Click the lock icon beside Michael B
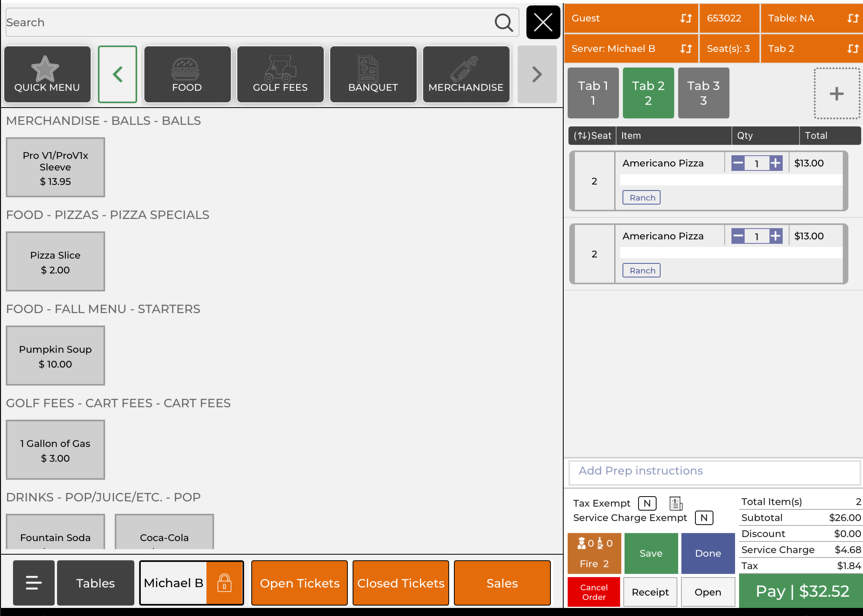The width and height of the screenshot is (863, 616). coord(224,583)
